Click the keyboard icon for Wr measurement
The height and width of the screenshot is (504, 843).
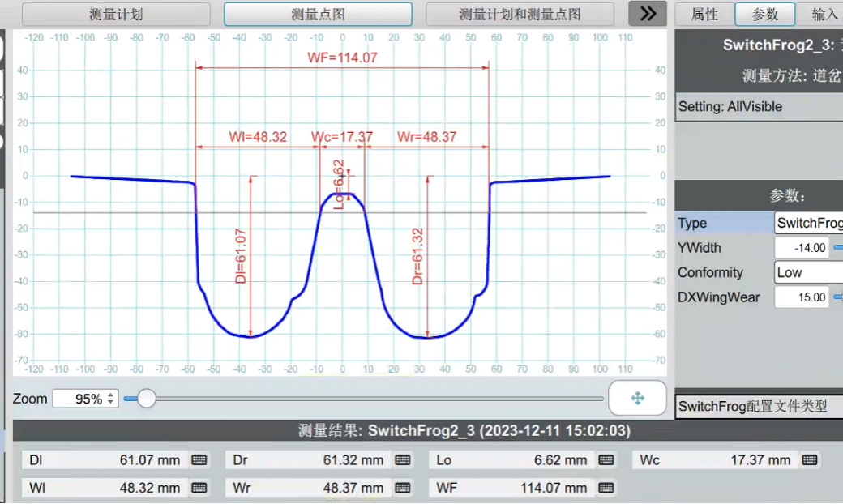pos(402,488)
